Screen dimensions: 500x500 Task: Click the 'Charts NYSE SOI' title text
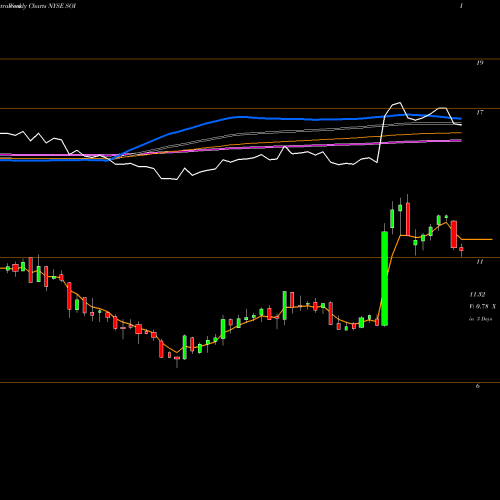coord(52,6)
